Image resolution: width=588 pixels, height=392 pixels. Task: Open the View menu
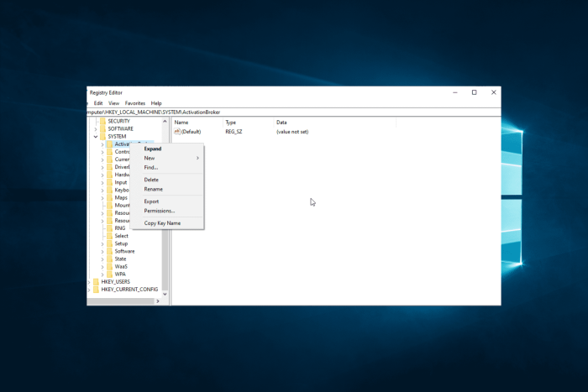[113, 103]
